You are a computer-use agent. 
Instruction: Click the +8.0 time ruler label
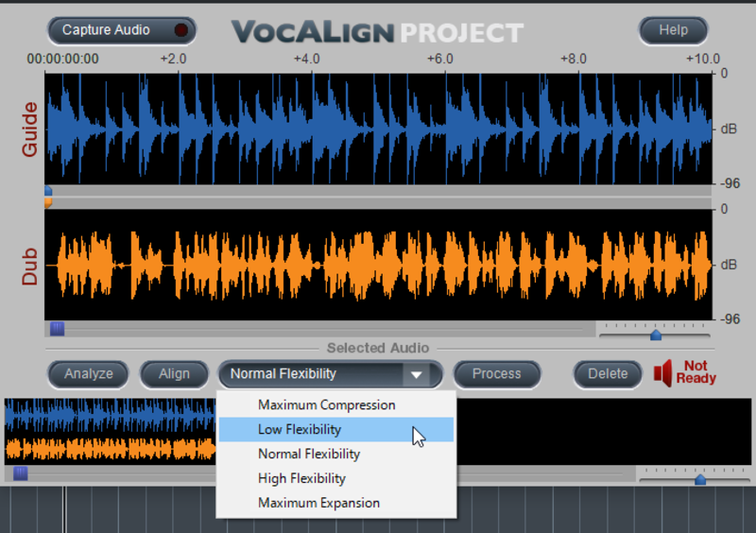click(x=574, y=59)
